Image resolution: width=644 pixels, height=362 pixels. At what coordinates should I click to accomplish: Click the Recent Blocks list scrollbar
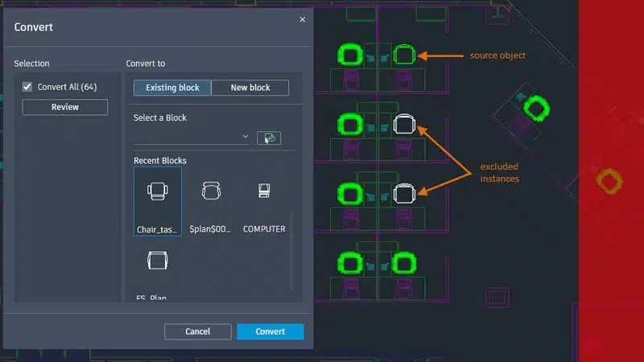point(291,251)
